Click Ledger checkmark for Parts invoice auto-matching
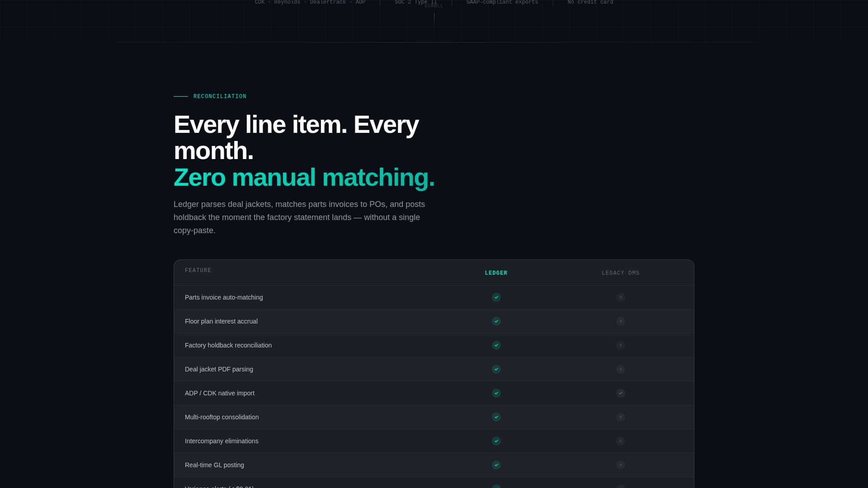The height and width of the screenshot is (488, 868). click(x=496, y=297)
